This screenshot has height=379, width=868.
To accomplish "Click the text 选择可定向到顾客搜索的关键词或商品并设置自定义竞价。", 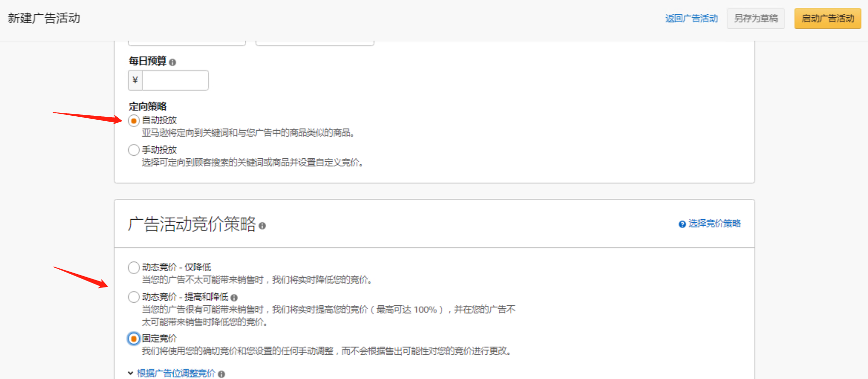I will pos(253,162).
